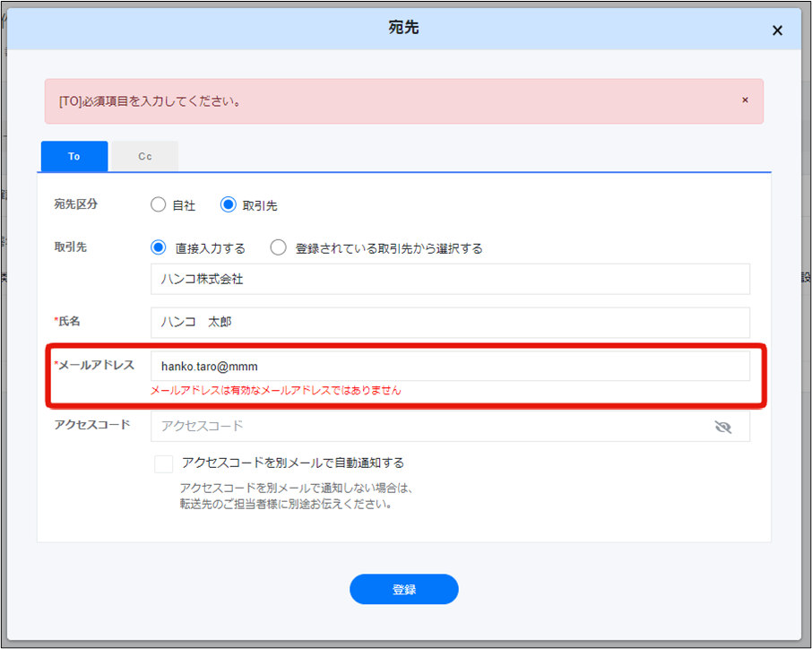
Task: Click the アクセスコード field label
Action: coord(91,424)
